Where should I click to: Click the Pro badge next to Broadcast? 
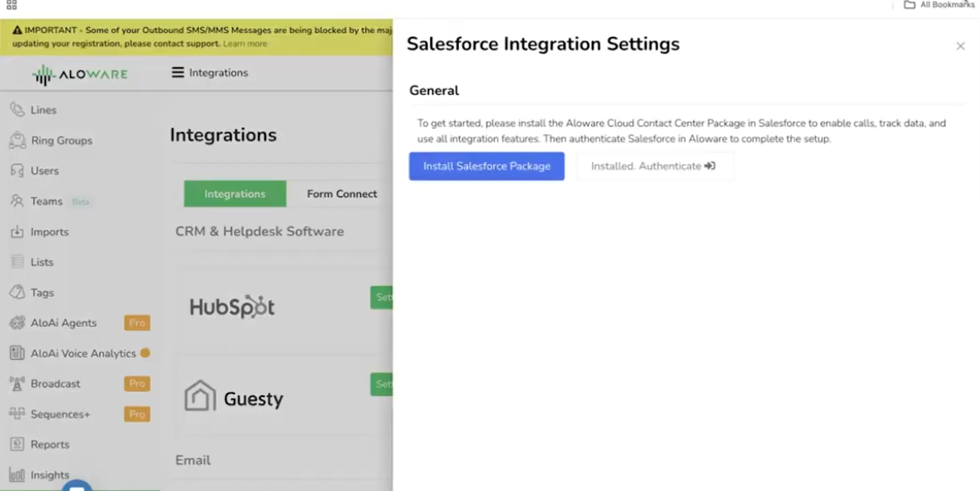click(137, 383)
